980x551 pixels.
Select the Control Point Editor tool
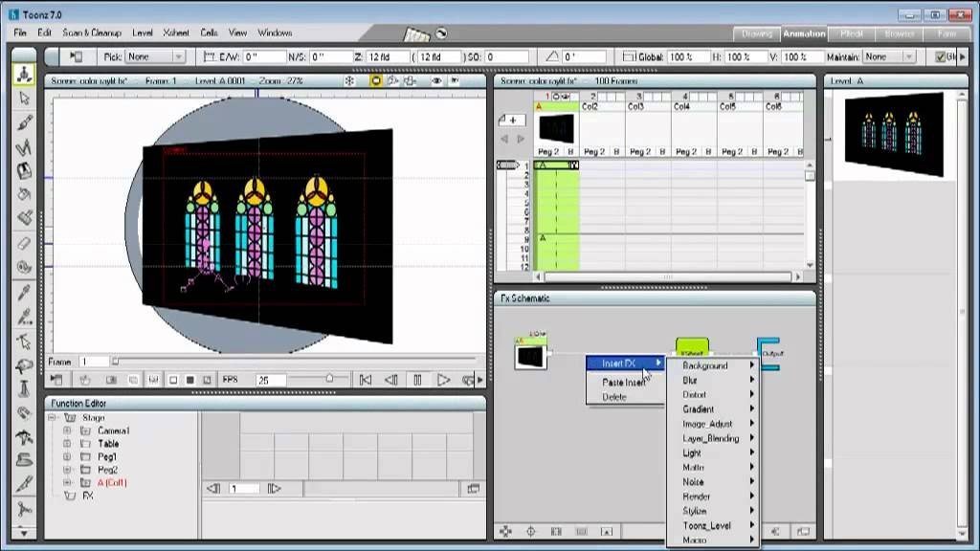click(24, 342)
